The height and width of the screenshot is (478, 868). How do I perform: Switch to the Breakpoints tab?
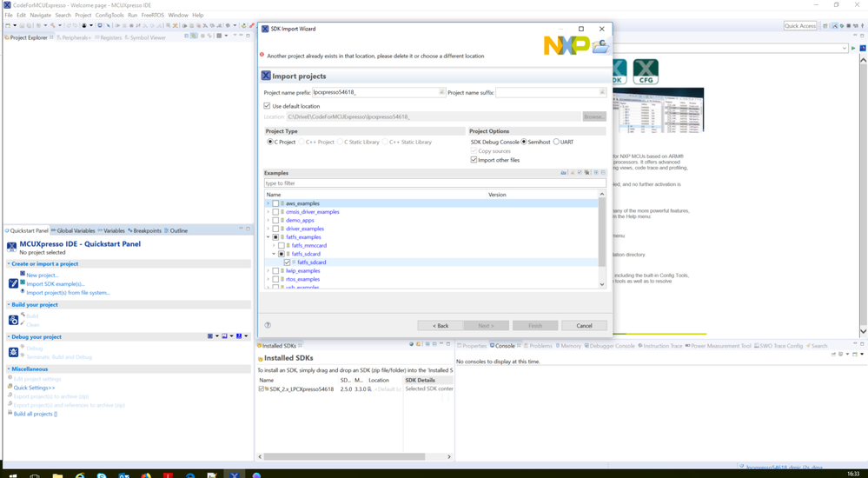point(144,230)
